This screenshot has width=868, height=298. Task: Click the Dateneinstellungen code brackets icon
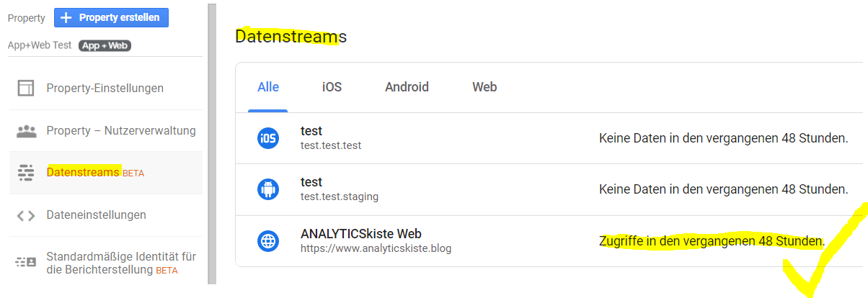tap(26, 215)
